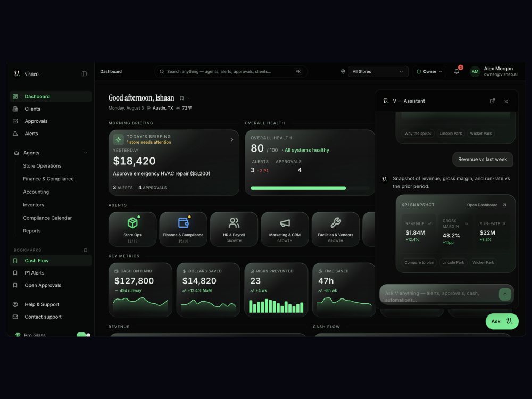Click the Run-Rate $22M KPI tile

(x=493, y=232)
